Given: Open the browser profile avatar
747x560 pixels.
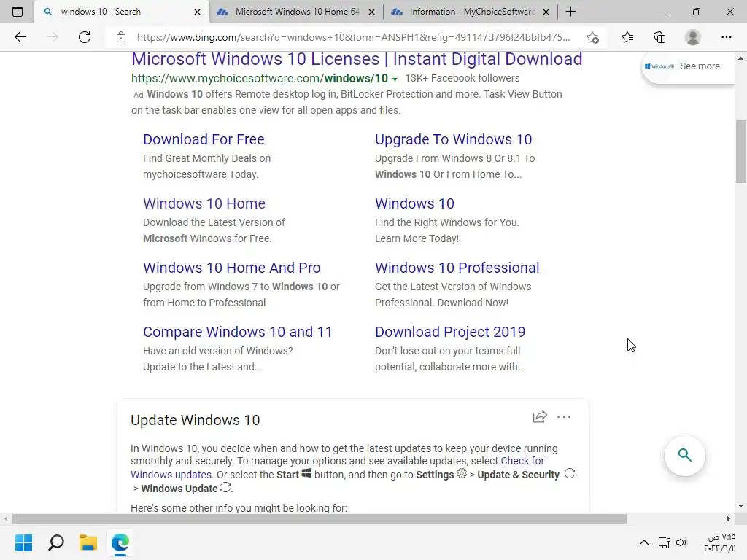Looking at the screenshot, I should point(693,37).
